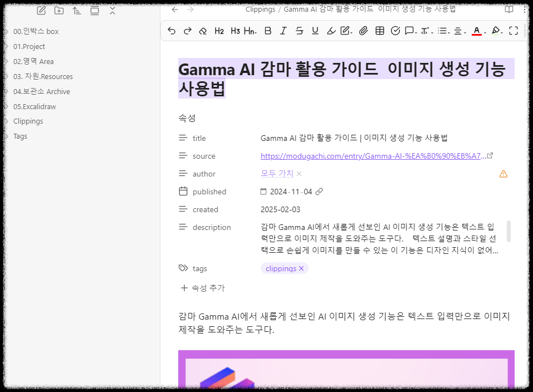Click the strikethrough formatting icon
The image size is (533, 392).
[299, 31]
